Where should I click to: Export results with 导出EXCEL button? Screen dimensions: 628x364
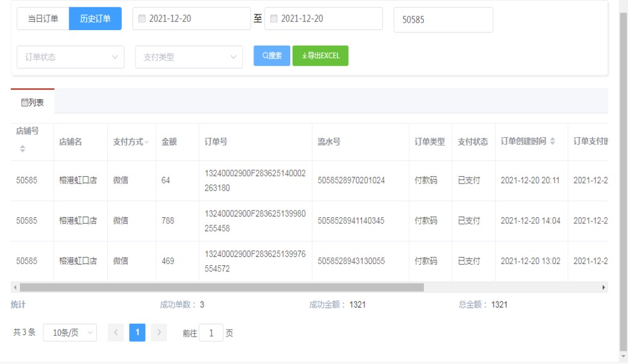coord(320,56)
